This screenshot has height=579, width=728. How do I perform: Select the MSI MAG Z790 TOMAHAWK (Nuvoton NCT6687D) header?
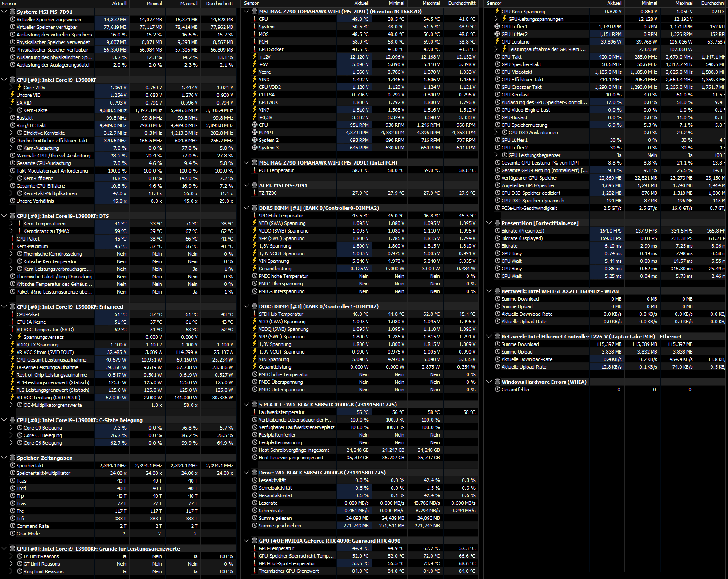(340, 12)
